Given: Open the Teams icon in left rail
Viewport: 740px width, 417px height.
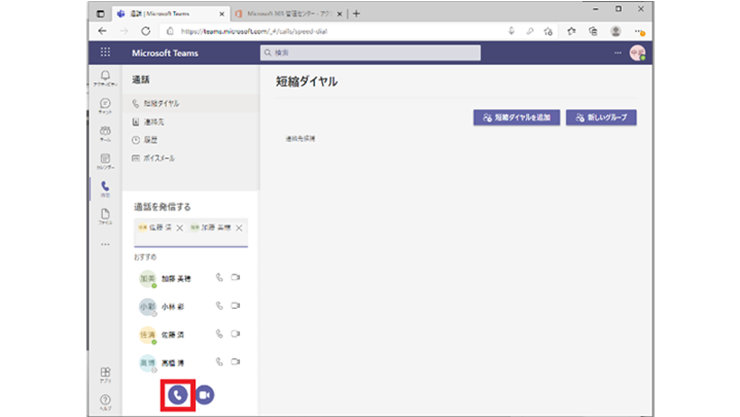Looking at the screenshot, I should [105, 133].
